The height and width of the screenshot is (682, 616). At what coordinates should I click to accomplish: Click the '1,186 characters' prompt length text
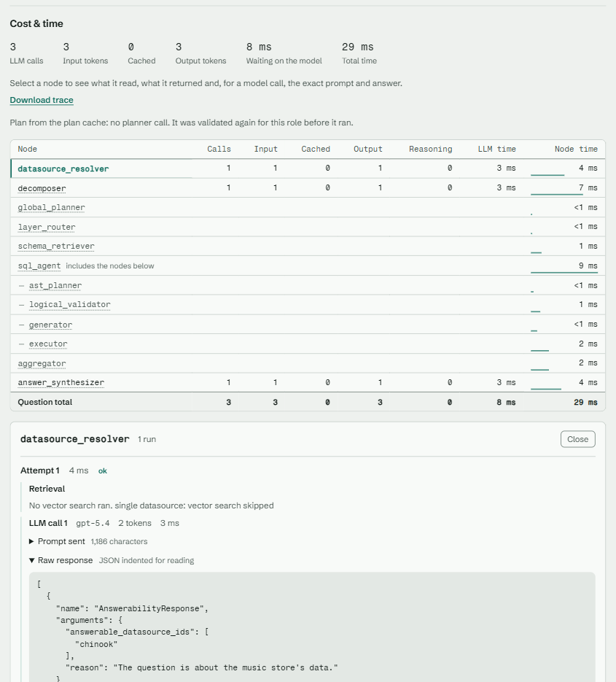coord(119,541)
